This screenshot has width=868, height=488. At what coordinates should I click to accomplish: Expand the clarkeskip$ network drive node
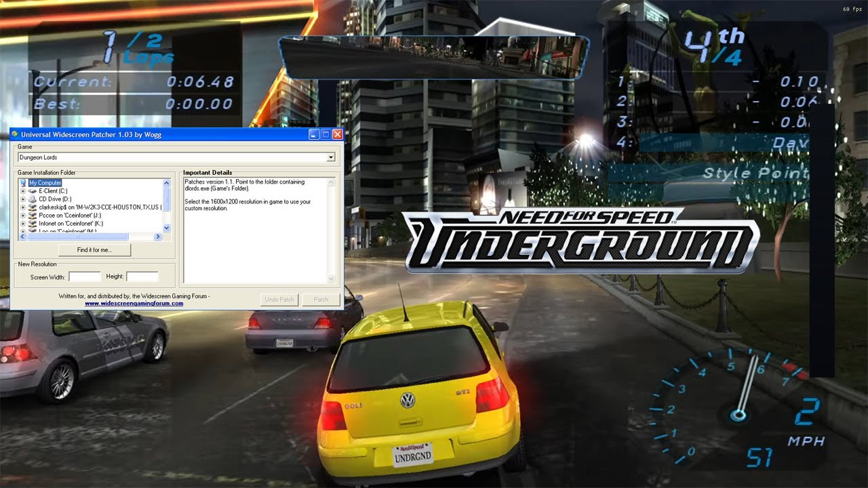[23, 207]
